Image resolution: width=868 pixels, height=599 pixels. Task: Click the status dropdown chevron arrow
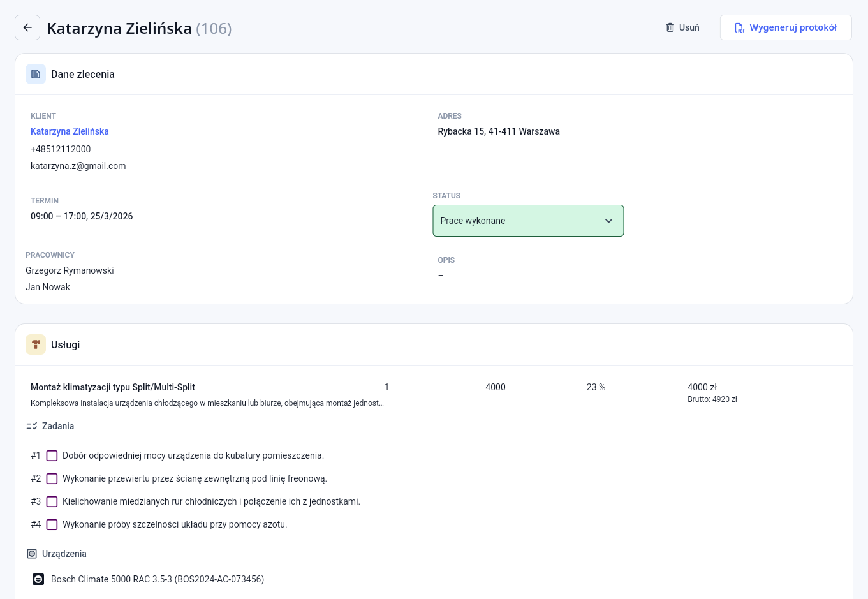click(x=608, y=221)
